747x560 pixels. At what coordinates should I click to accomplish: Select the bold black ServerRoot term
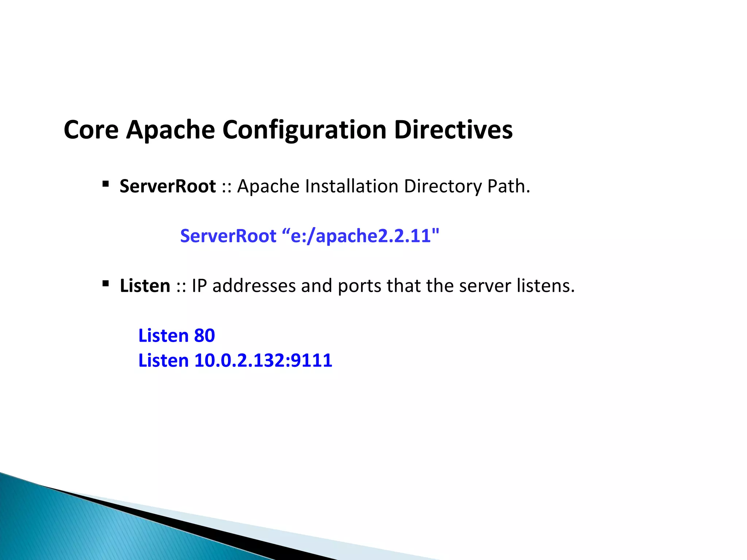[167, 186]
